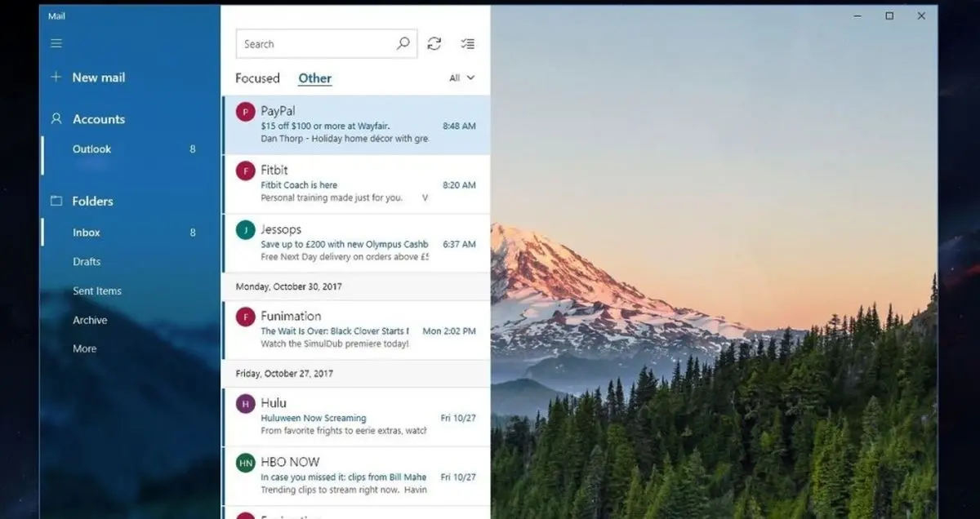Click the PayPal sender avatar
The image size is (980, 519).
pyautogui.click(x=245, y=112)
